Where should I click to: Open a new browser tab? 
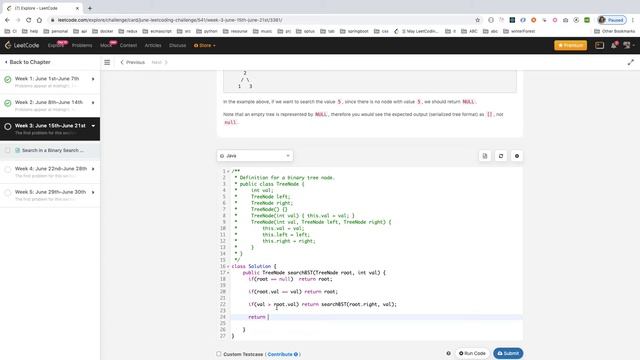pyautogui.click(x=90, y=8)
